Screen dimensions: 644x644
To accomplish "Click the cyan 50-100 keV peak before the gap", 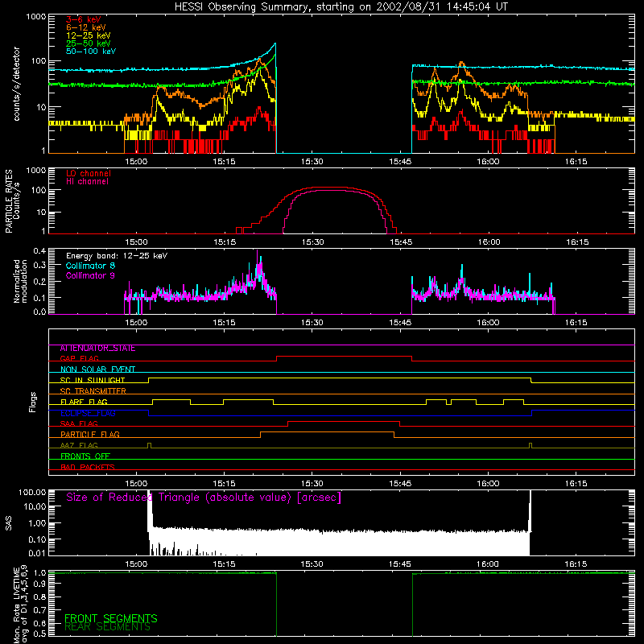I will [275, 43].
